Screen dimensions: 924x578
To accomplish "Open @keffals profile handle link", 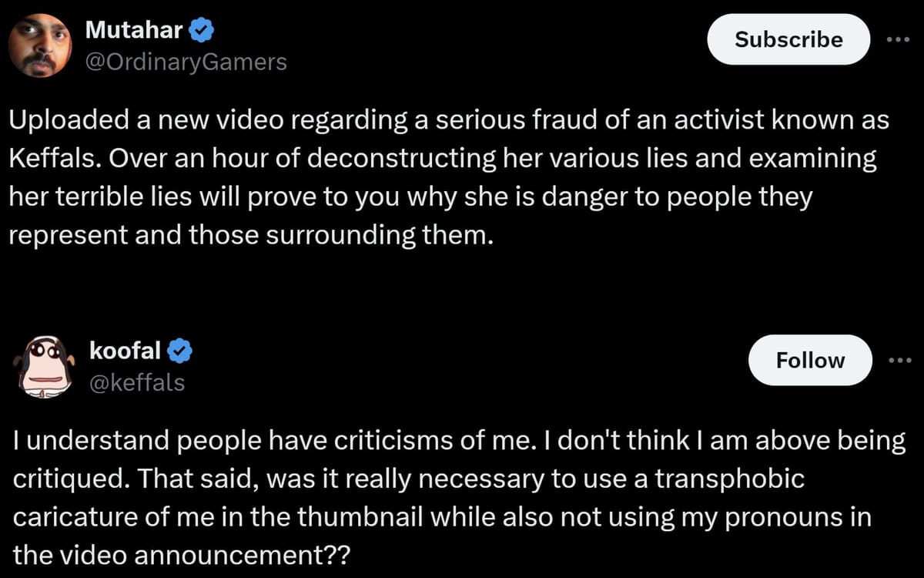I will (x=137, y=382).
